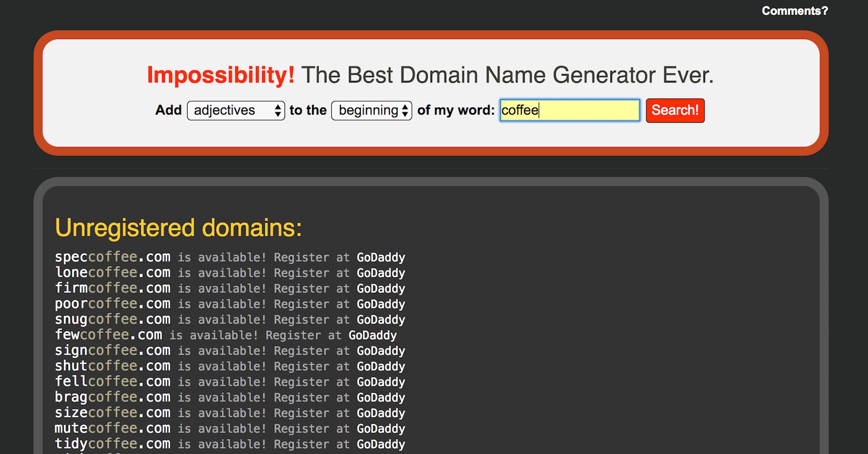
Task: Open GoDaddy link for shutcoffee.com
Action: (x=381, y=367)
